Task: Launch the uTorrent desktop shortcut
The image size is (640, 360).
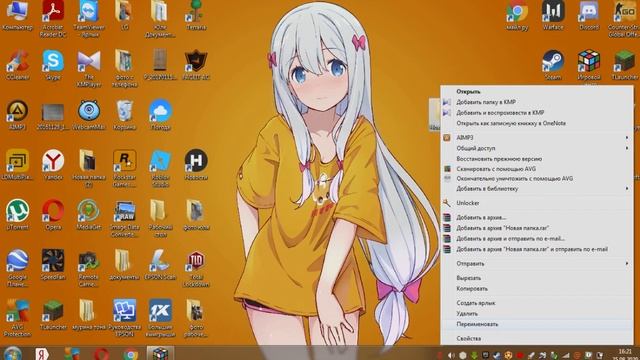Action: [17, 215]
